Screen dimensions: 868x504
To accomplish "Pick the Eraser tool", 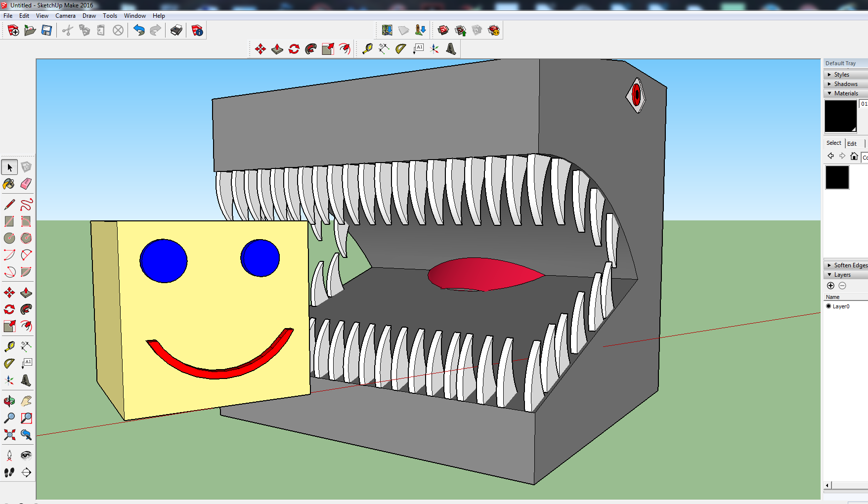I will pos(26,184).
